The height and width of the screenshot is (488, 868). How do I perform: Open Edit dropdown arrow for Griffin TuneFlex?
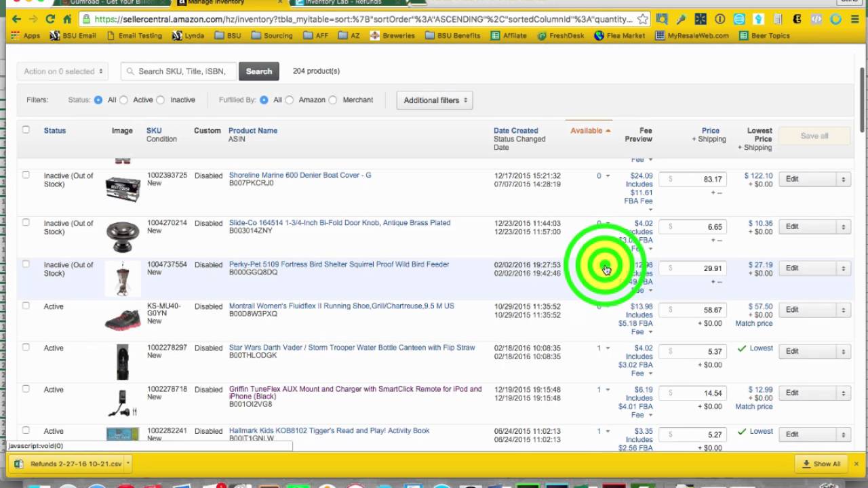point(843,392)
